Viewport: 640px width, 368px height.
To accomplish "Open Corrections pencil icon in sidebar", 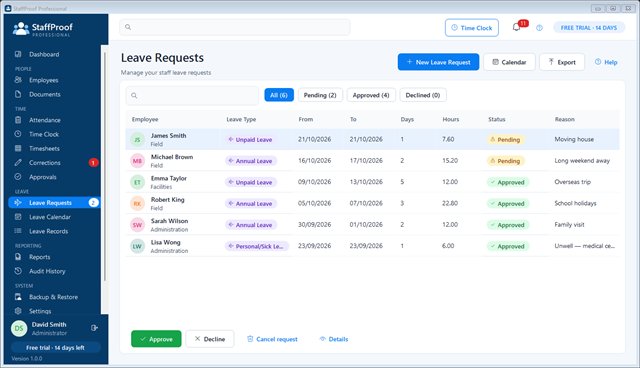I will coord(18,162).
